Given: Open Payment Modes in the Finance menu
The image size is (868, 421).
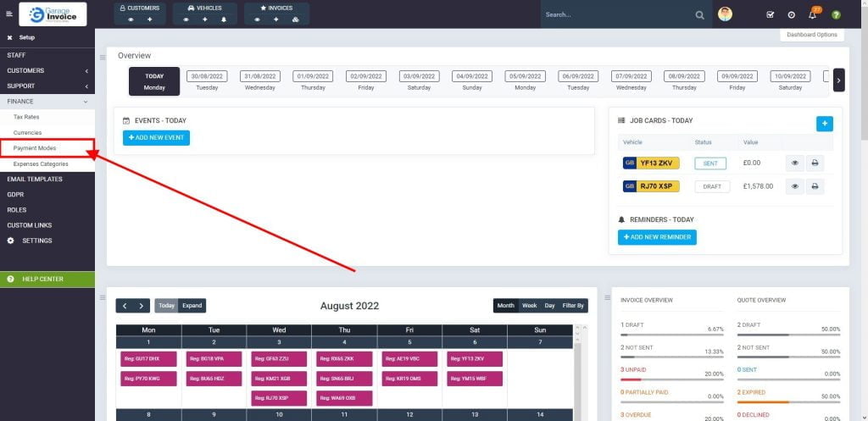Looking at the screenshot, I should (x=35, y=148).
